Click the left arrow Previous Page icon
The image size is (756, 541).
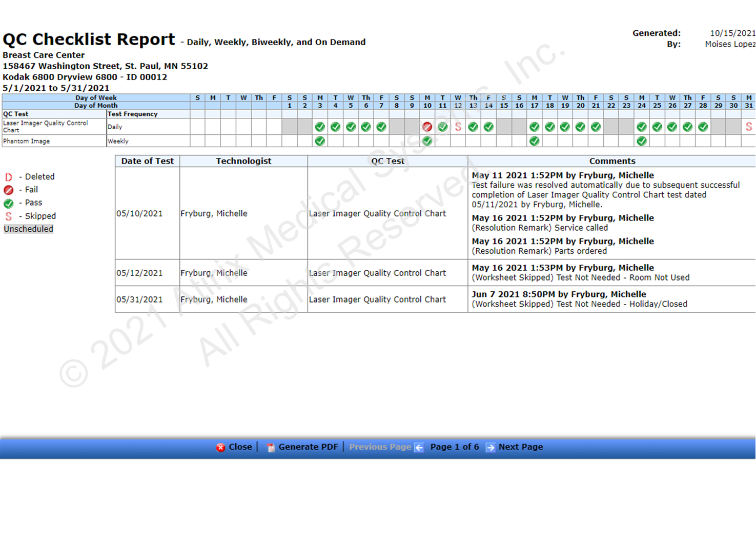pyautogui.click(x=419, y=447)
